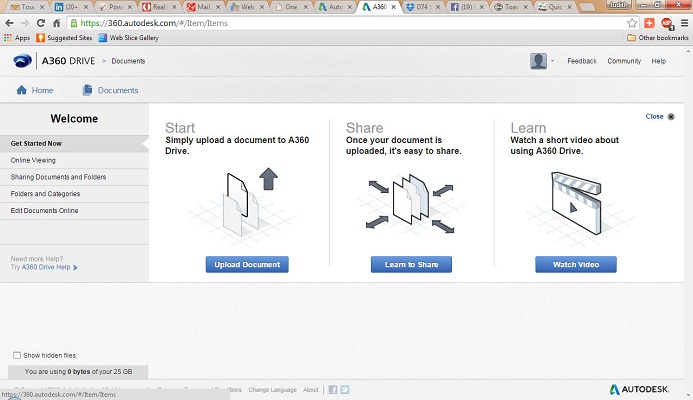The image size is (693, 400).
Task: Open the Facebook icon in the footer
Action: pyautogui.click(x=333, y=389)
